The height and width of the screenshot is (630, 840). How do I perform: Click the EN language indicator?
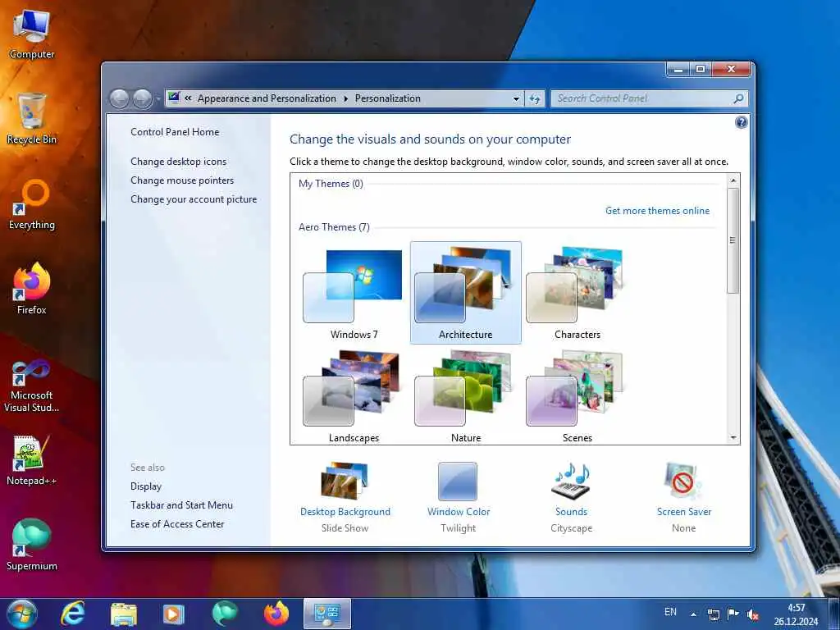pos(670,612)
